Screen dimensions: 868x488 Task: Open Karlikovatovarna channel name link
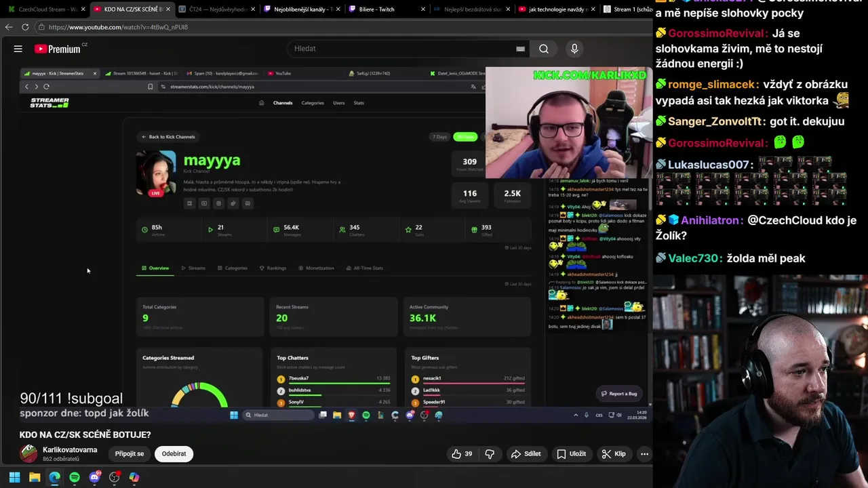click(70, 450)
